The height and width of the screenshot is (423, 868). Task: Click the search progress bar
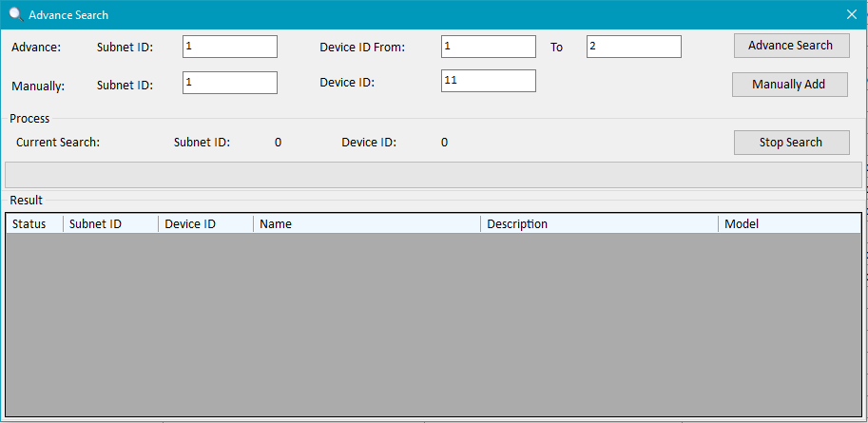coord(434,175)
